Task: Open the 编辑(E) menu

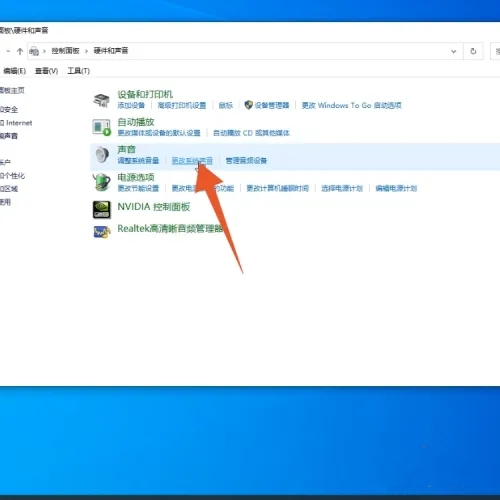Action: pyautogui.click(x=14, y=71)
